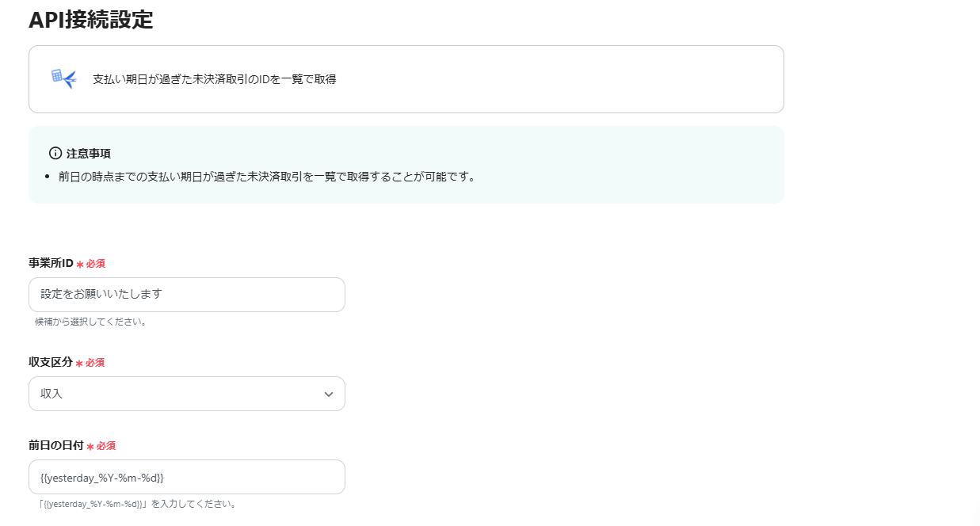Image resolution: width=980 pixels, height=526 pixels.
Task: Click the hint 候補から選択してください。
Action: tap(91, 322)
